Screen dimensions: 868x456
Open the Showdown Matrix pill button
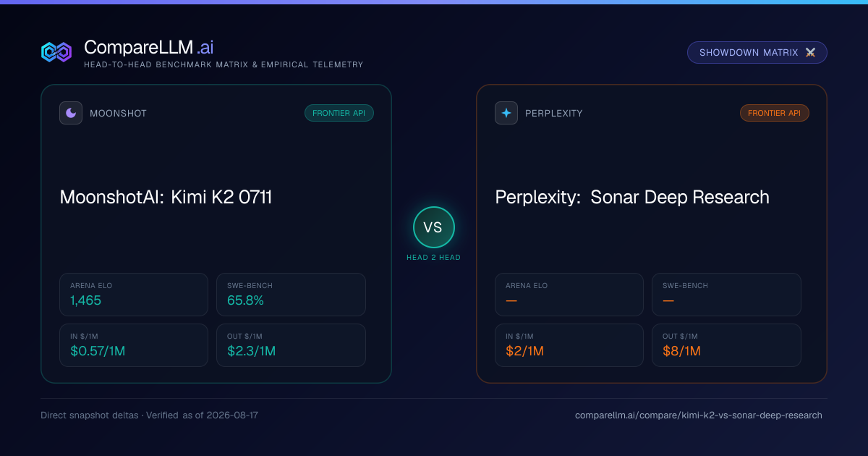pyautogui.click(x=757, y=53)
